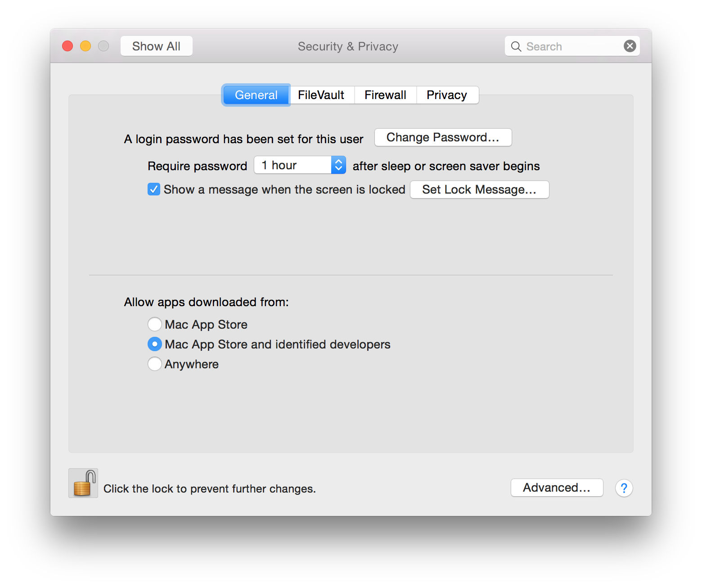Click 'Click the lock to prevent further changes' text
This screenshot has height=588, width=702.
[210, 489]
